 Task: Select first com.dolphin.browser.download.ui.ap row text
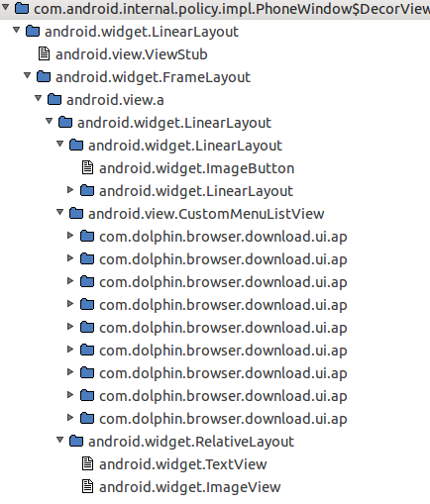click(x=223, y=238)
